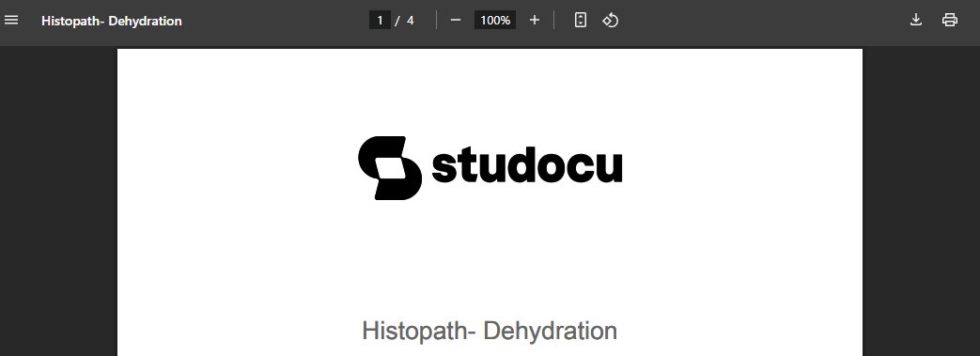Click the zoom in plus button
This screenshot has width=980, height=356.
[x=535, y=20]
